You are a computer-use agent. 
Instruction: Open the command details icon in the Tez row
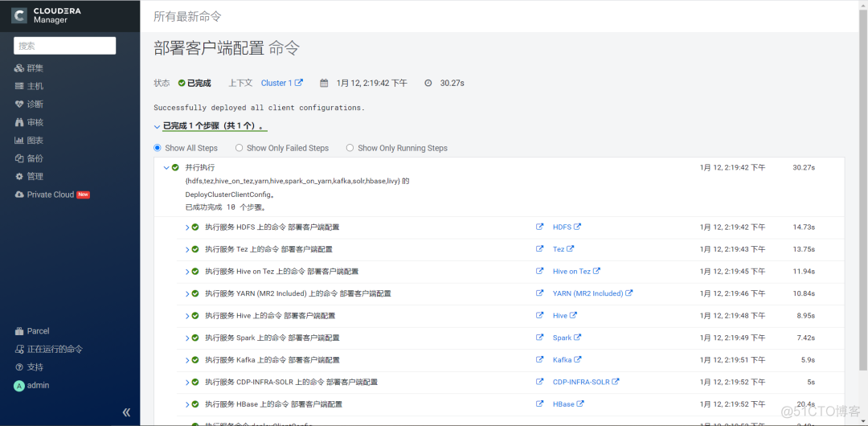pos(540,248)
